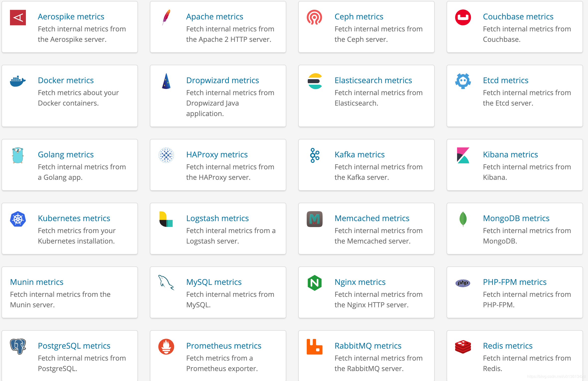The width and height of the screenshot is (588, 381).
Task: Open the Apache metrics link
Action: 215,16
